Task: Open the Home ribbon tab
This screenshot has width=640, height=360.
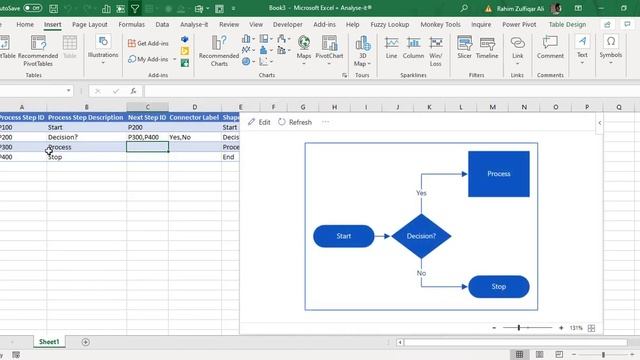Action: [x=25, y=24]
